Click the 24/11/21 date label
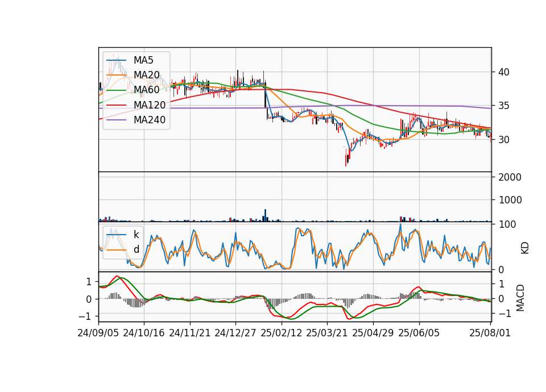The image size is (546, 392). (x=190, y=333)
